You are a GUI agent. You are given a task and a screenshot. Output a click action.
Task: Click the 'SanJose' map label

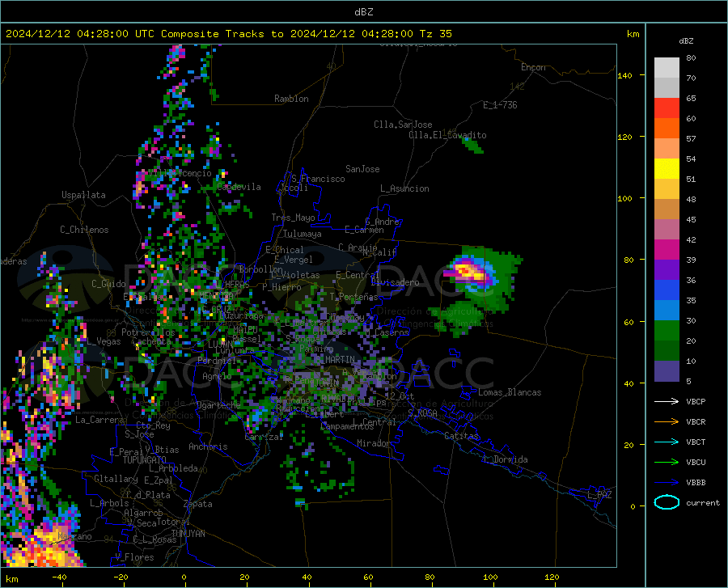[x=362, y=169]
